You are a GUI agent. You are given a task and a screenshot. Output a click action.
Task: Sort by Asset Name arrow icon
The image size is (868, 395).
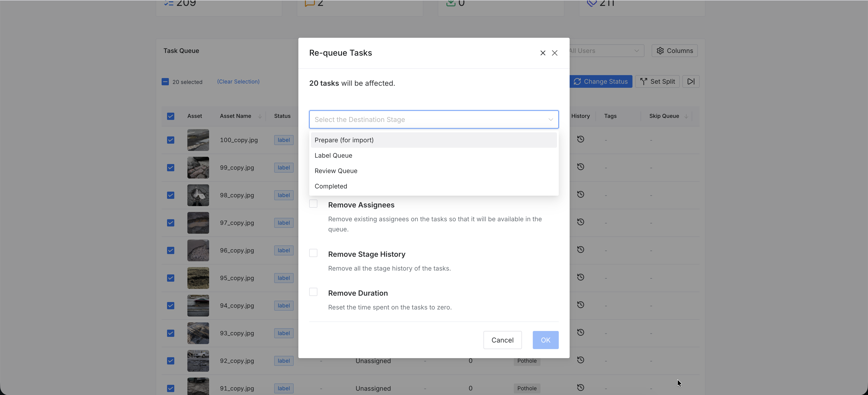coord(260,116)
